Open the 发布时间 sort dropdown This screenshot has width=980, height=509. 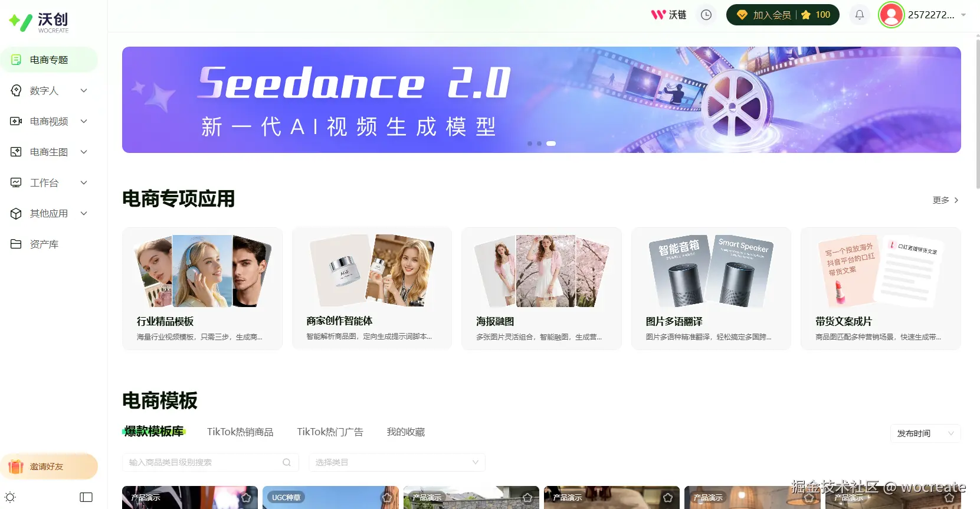925,433
